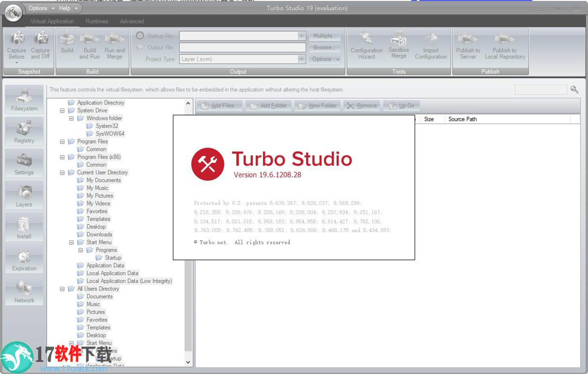Launch the Sandbox Merge tool
588x374 pixels.
tap(399, 45)
